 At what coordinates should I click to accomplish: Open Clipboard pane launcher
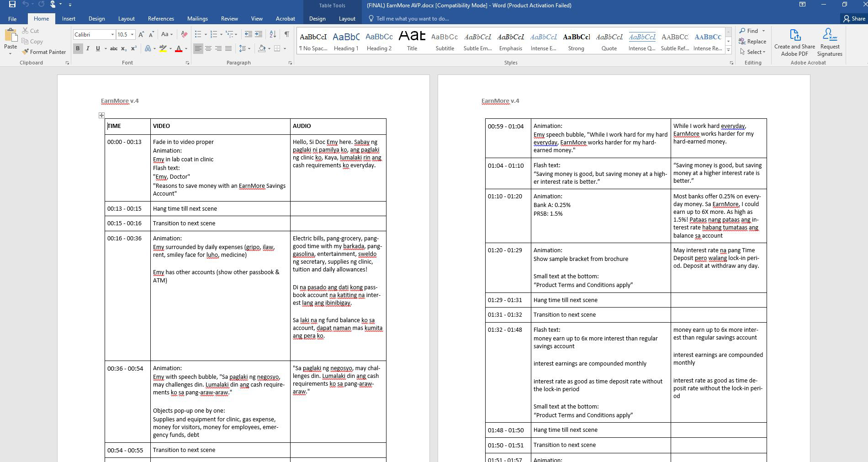(x=67, y=63)
